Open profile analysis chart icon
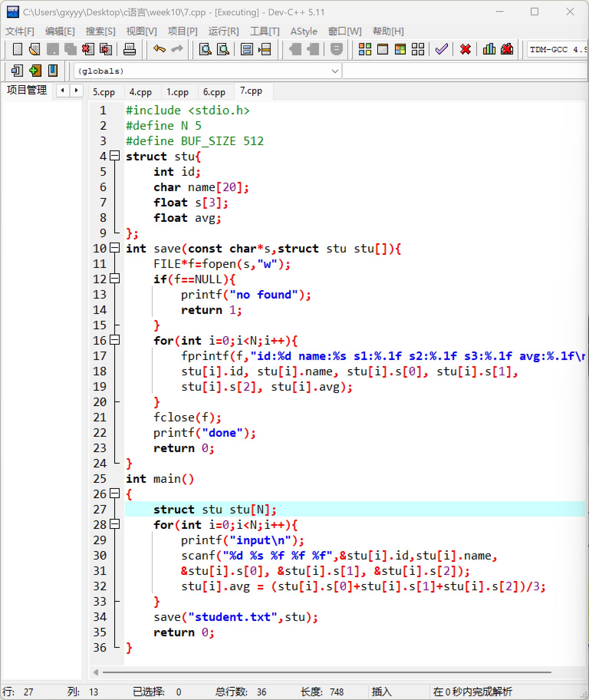 click(x=489, y=49)
